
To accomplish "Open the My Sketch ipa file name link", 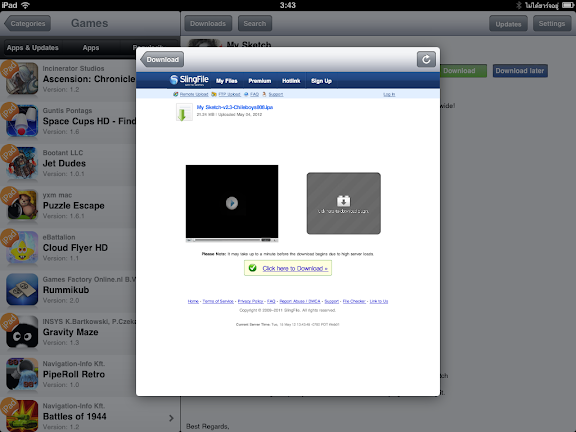I will tap(235, 107).
